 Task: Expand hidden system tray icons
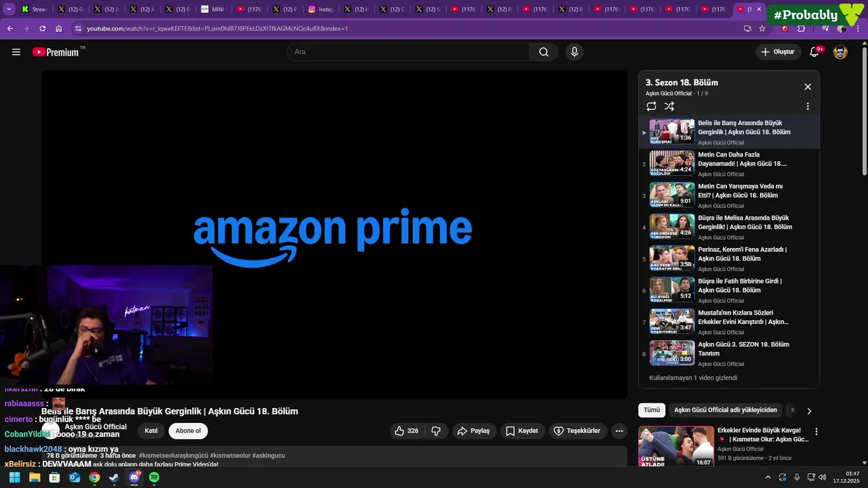768,477
